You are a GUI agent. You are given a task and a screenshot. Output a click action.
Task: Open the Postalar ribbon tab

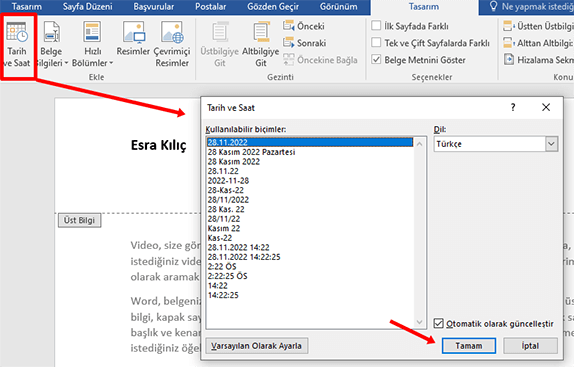(210, 7)
